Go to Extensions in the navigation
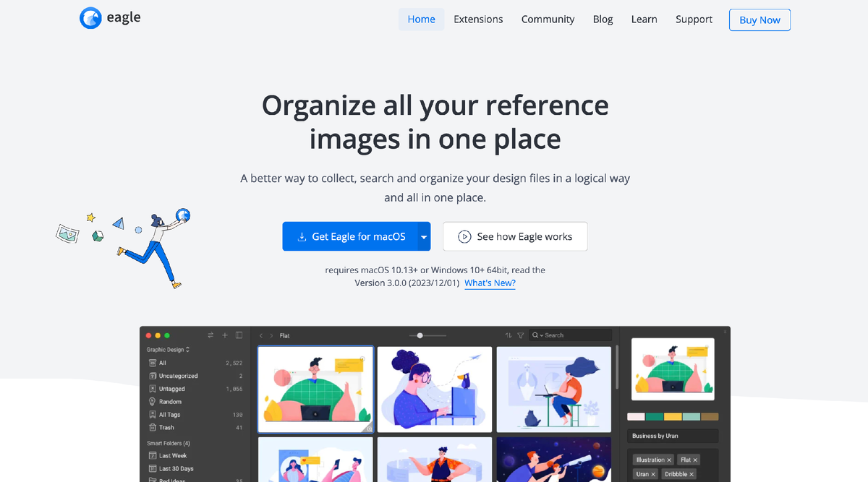 (x=478, y=20)
